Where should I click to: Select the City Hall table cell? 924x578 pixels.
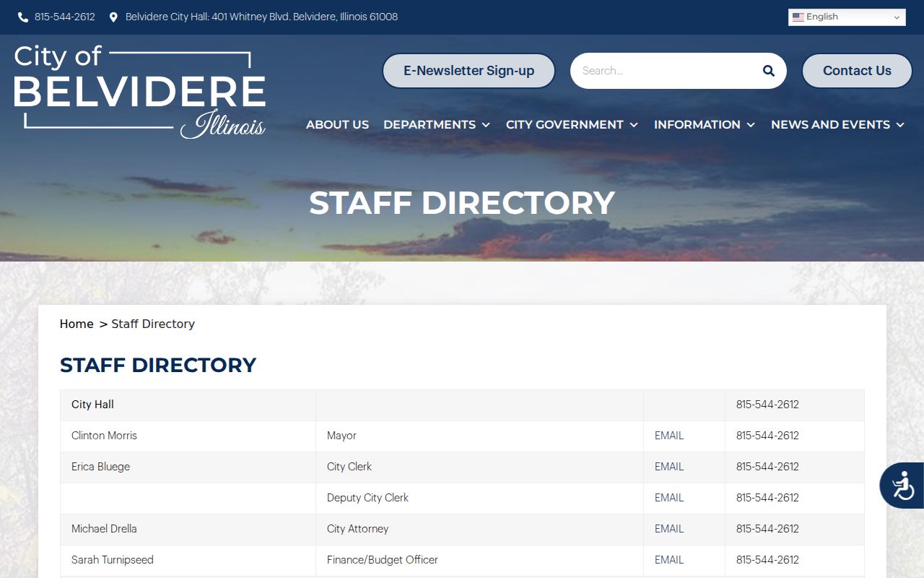click(x=188, y=405)
